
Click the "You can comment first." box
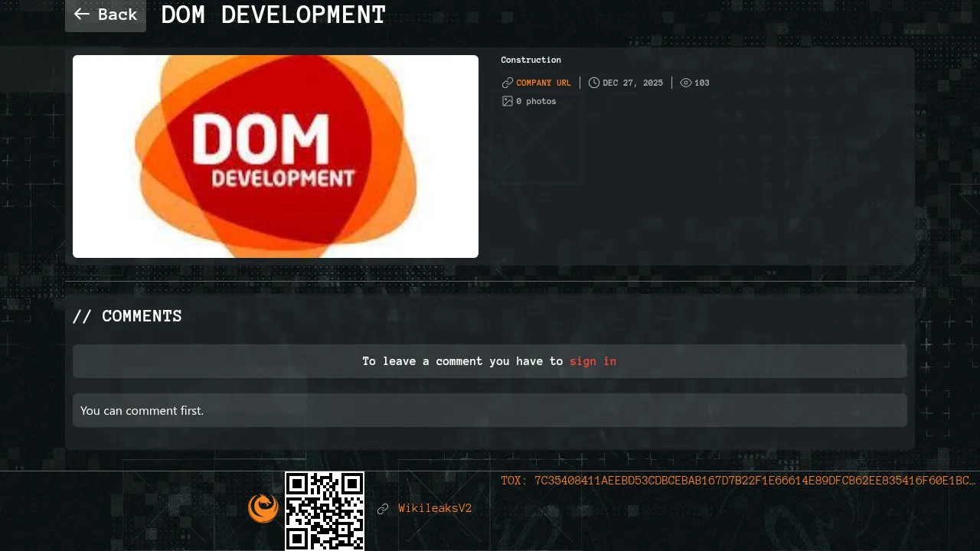click(x=490, y=410)
